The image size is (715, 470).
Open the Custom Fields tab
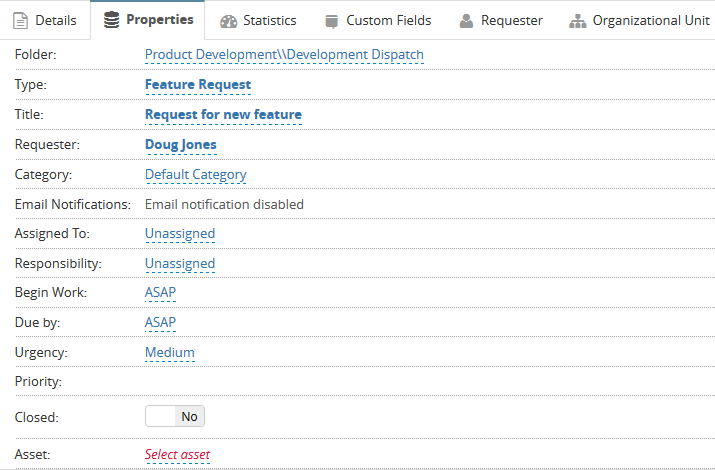pyautogui.click(x=388, y=21)
